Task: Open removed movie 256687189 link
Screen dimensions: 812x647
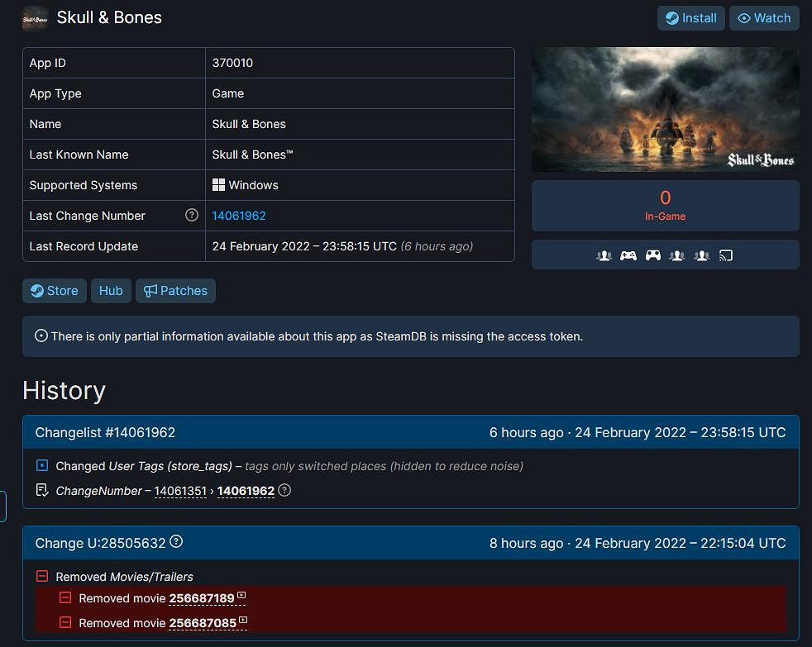Action: coord(202,598)
